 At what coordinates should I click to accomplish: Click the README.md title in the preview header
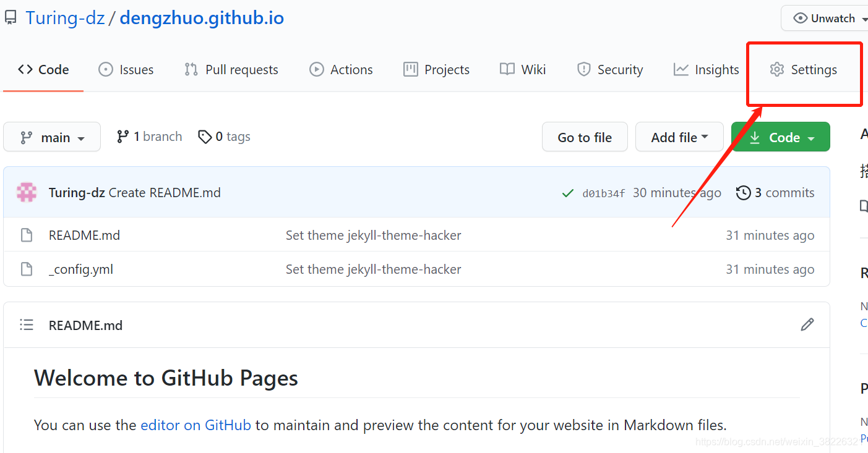[x=85, y=326]
